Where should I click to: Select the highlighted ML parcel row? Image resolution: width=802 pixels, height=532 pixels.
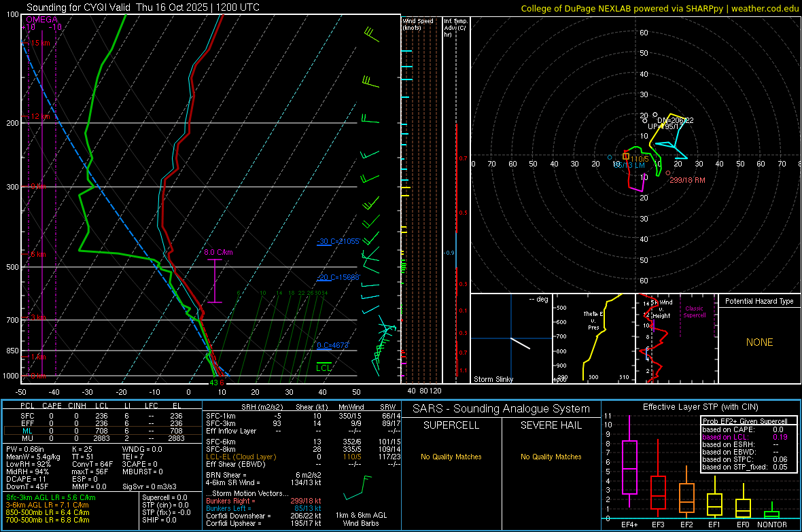pyautogui.click(x=102, y=431)
